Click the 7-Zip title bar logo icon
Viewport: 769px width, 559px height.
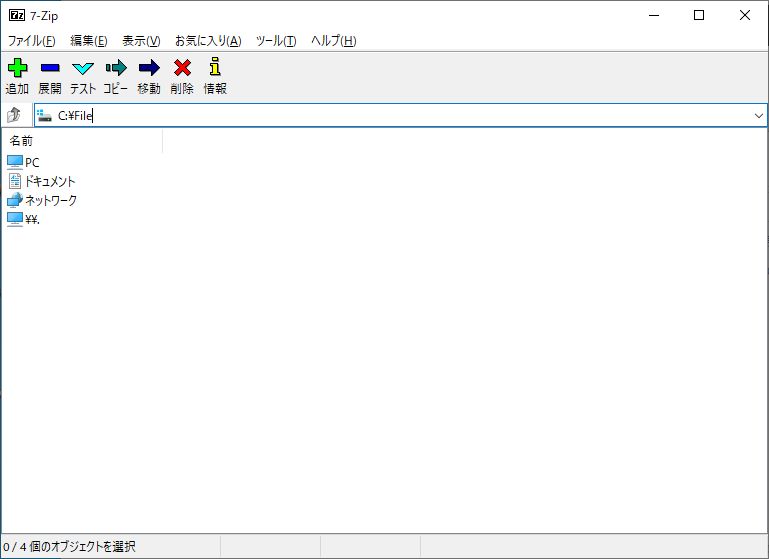17,15
